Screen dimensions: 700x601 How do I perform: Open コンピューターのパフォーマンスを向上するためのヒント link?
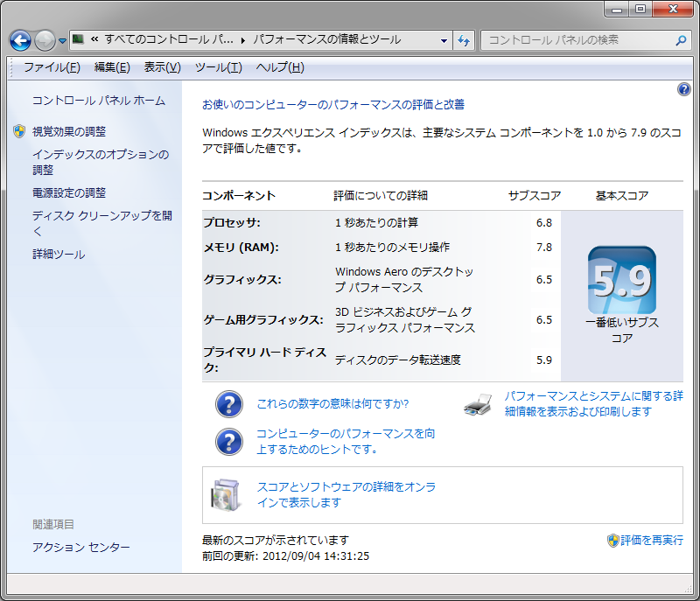(x=346, y=441)
